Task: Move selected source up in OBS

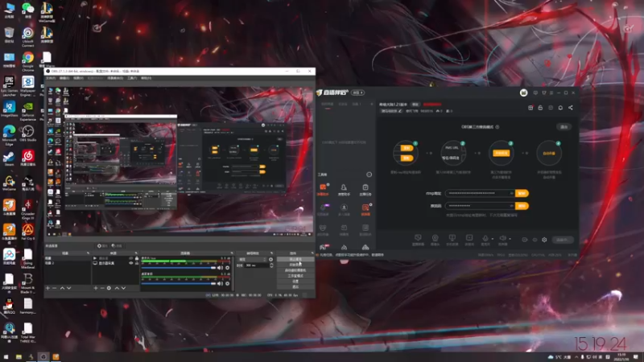Action: (117, 288)
